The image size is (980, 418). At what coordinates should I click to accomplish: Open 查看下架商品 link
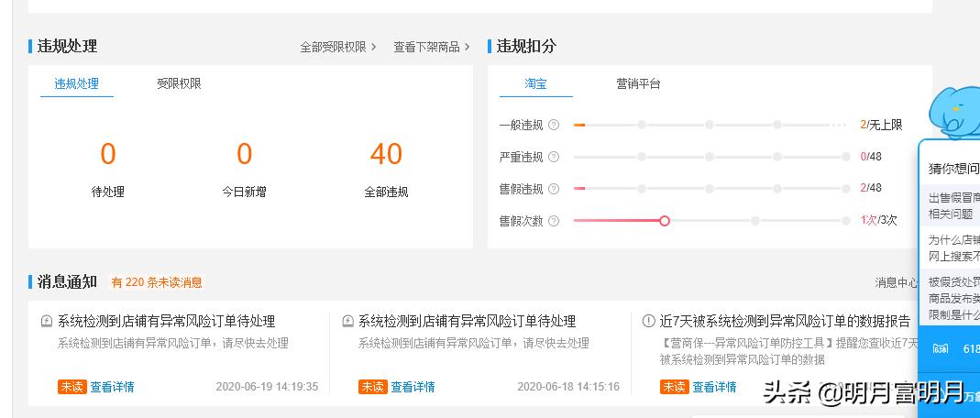pyautogui.click(x=427, y=47)
